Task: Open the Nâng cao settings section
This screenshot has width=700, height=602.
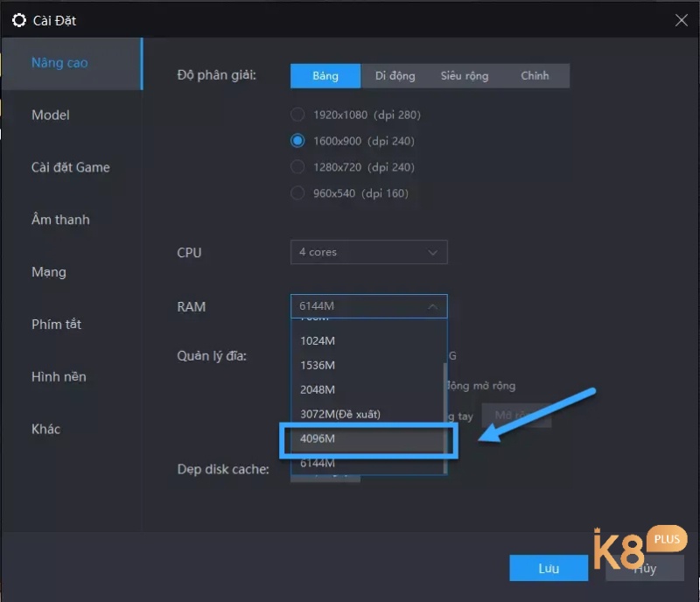Action: click(x=72, y=63)
